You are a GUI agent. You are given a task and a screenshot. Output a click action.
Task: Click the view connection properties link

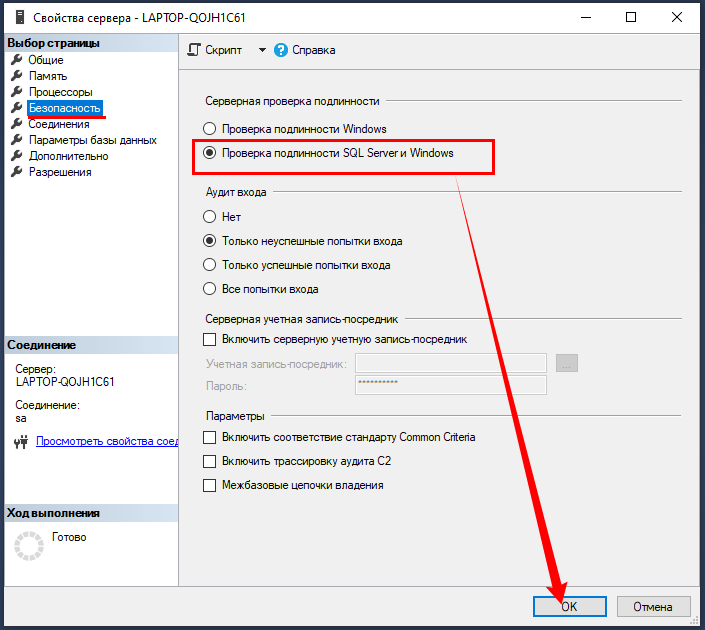click(x=106, y=441)
